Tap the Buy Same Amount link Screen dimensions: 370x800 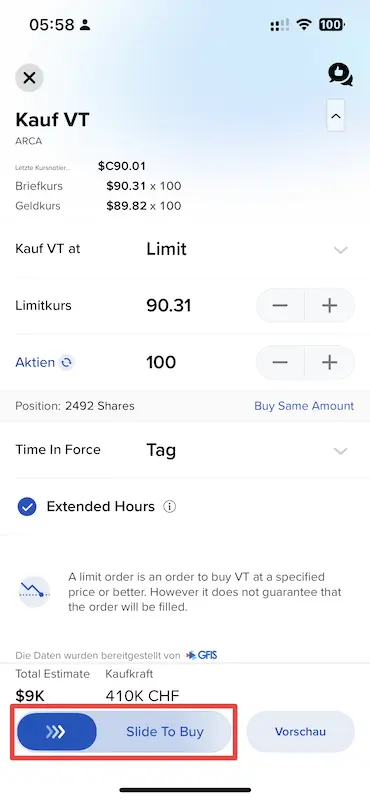point(304,406)
